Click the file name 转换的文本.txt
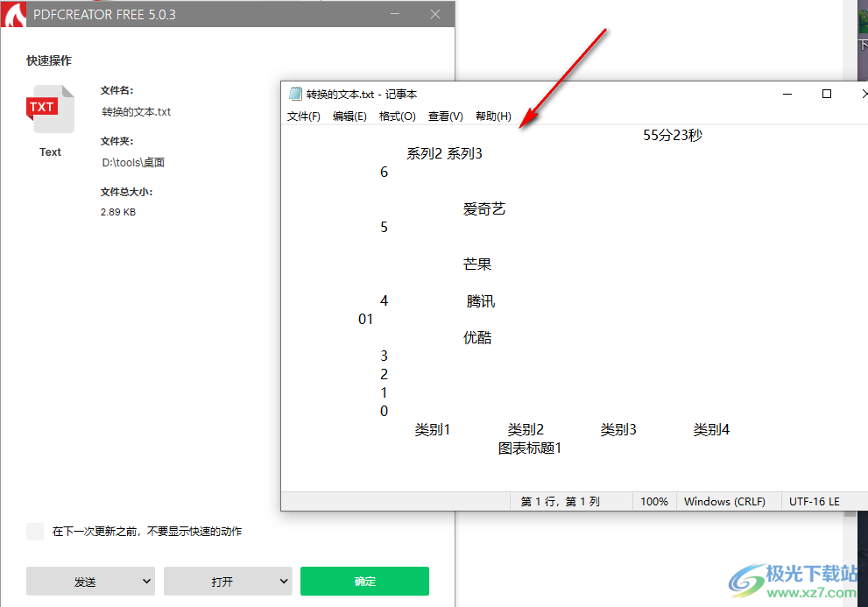Screen dimensions: 868x607 (x=136, y=112)
